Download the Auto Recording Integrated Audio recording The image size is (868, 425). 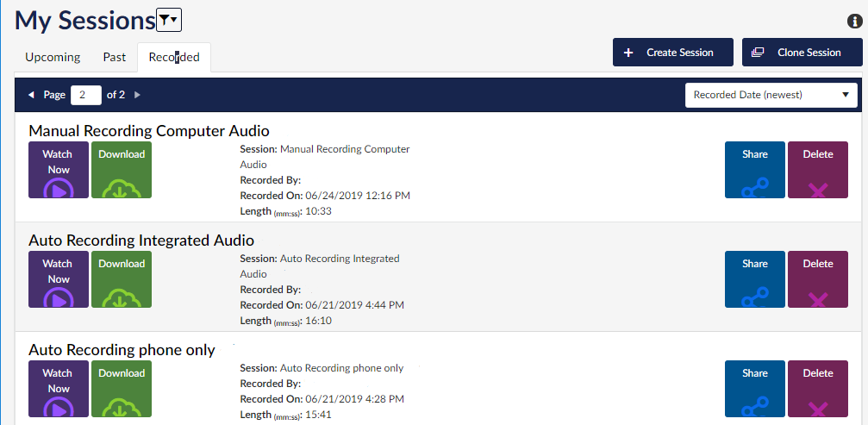tap(122, 279)
